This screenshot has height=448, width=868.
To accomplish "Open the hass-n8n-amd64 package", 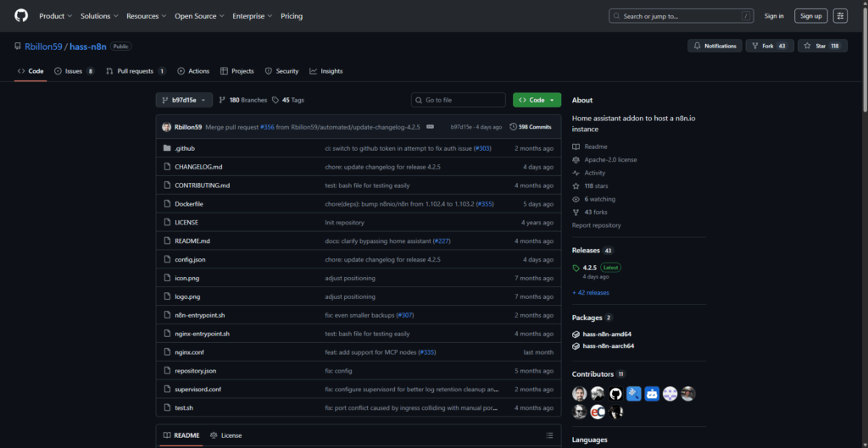I will click(x=607, y=334).
